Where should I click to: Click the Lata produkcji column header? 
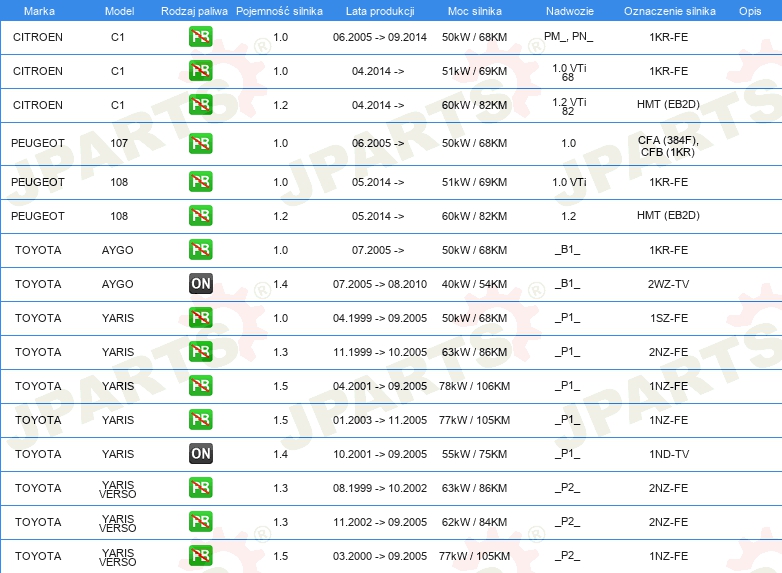pyautogui.click(x=380, y=11)
